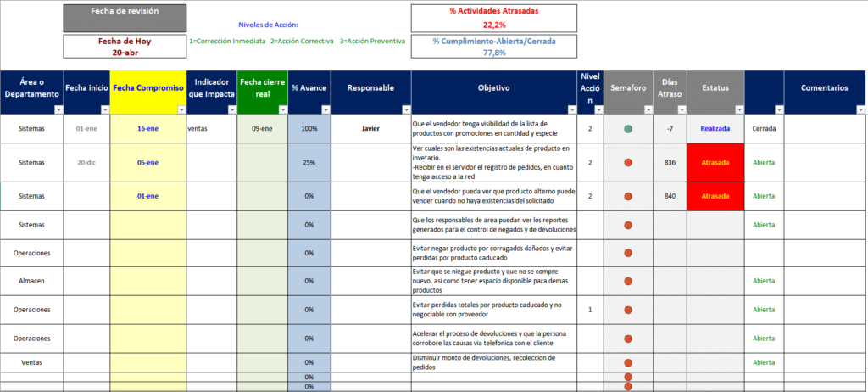Select 'Abierta' cell in the Ventas row

764,362
